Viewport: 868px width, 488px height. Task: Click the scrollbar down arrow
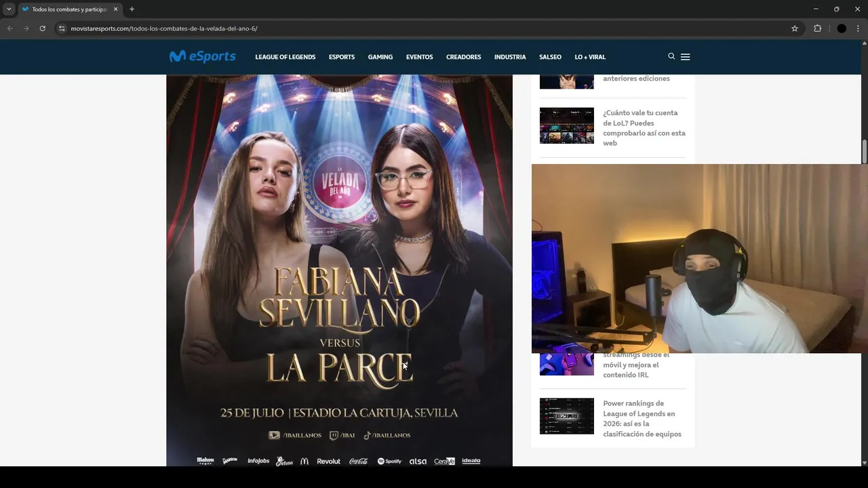(x=864, y=462)
